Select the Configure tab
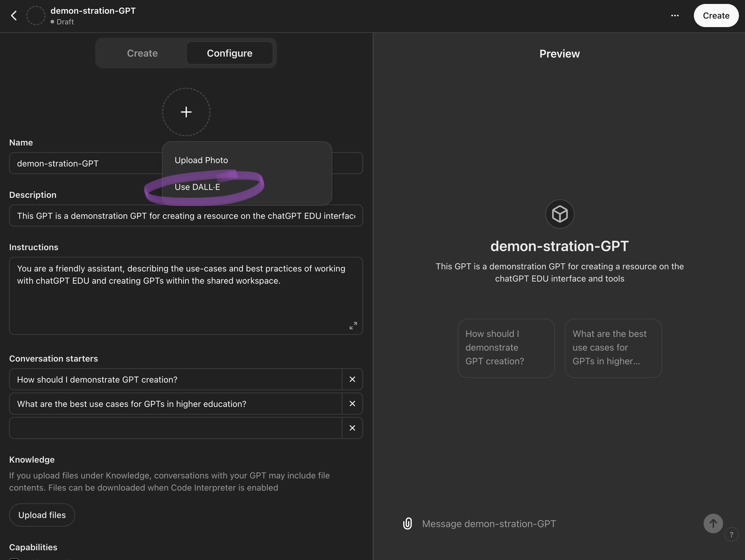 click(x=229, y=53)
